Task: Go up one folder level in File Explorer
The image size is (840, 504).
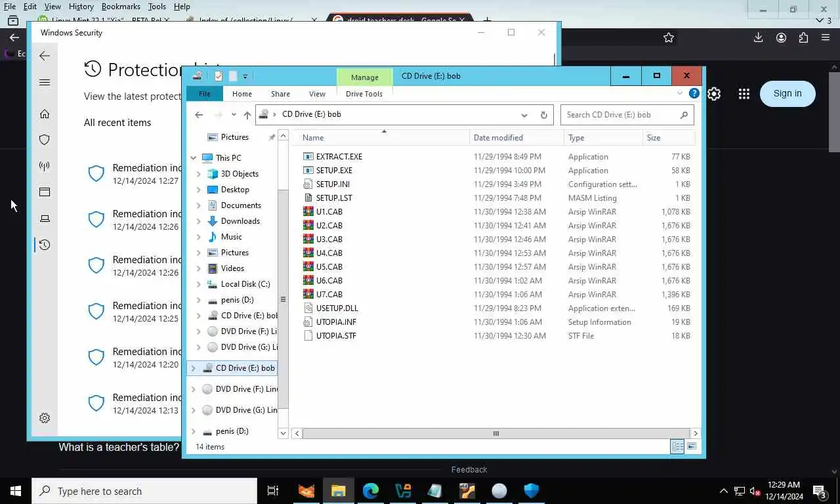Action: click(x=247, y=115)
